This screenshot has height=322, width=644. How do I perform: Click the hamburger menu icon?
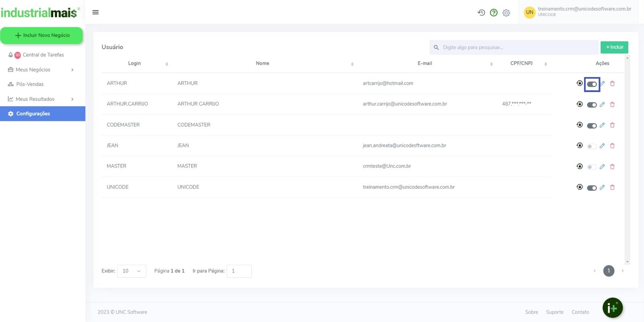(95, 12)
